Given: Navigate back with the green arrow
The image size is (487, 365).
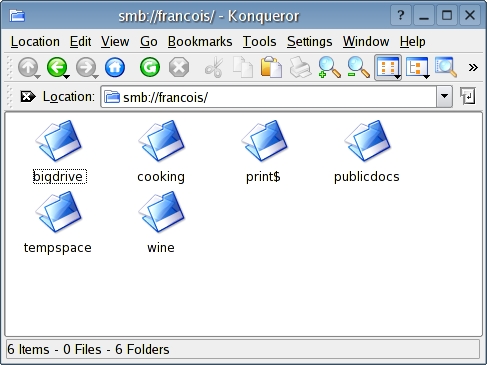Looking at the screenshot, I should point(57,67).
